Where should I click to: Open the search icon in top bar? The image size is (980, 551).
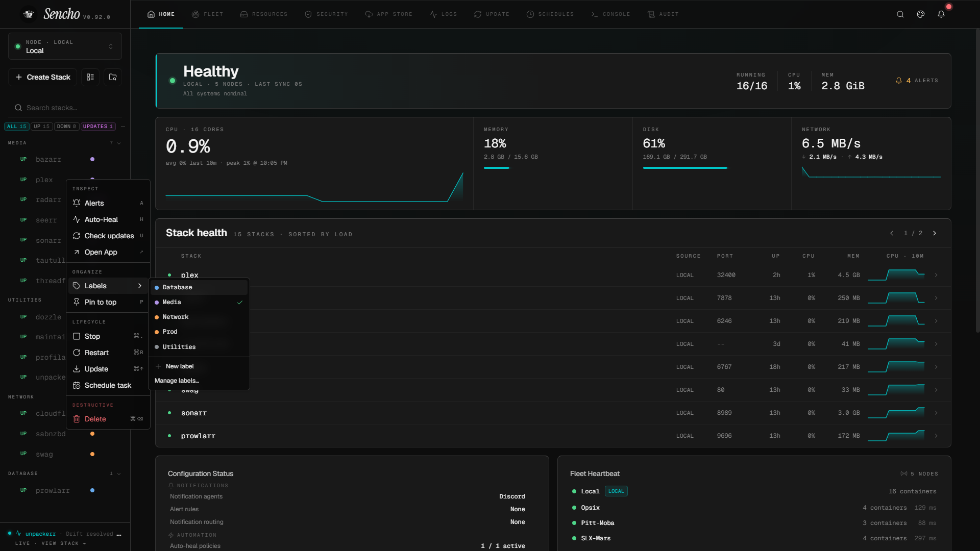point(900,14)
